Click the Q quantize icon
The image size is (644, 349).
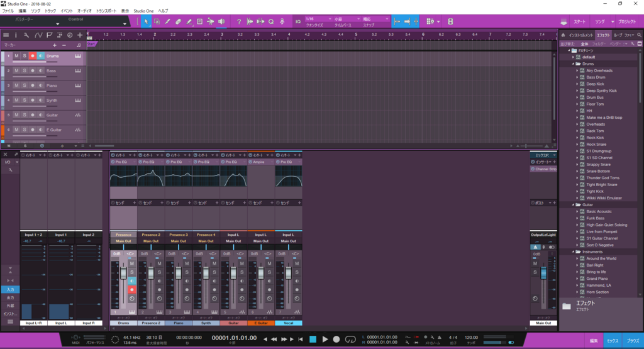point(271,21)
